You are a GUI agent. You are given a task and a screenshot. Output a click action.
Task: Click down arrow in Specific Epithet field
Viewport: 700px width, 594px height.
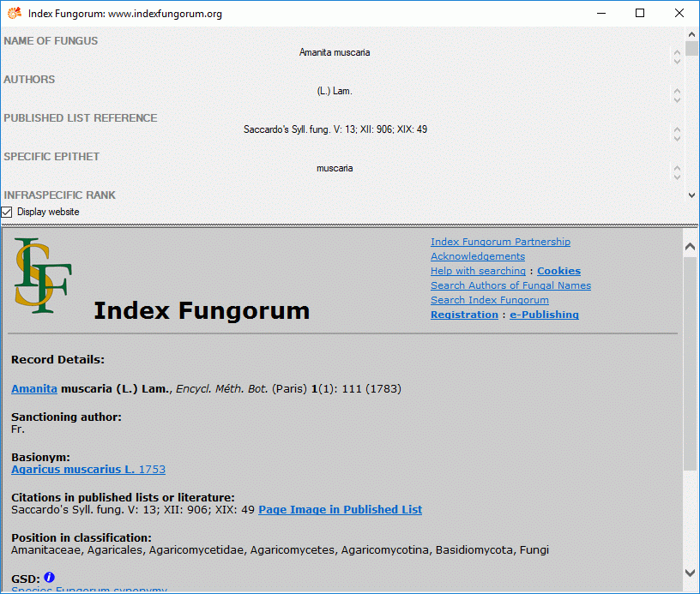(677, 177)
